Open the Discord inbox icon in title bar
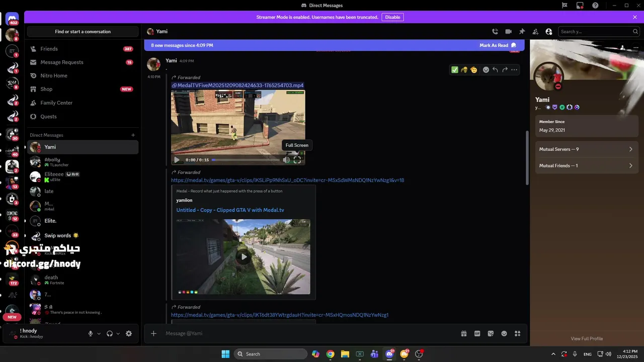Image resolution: width=644 pixels, height=362 pixels. tap(580, 6)
